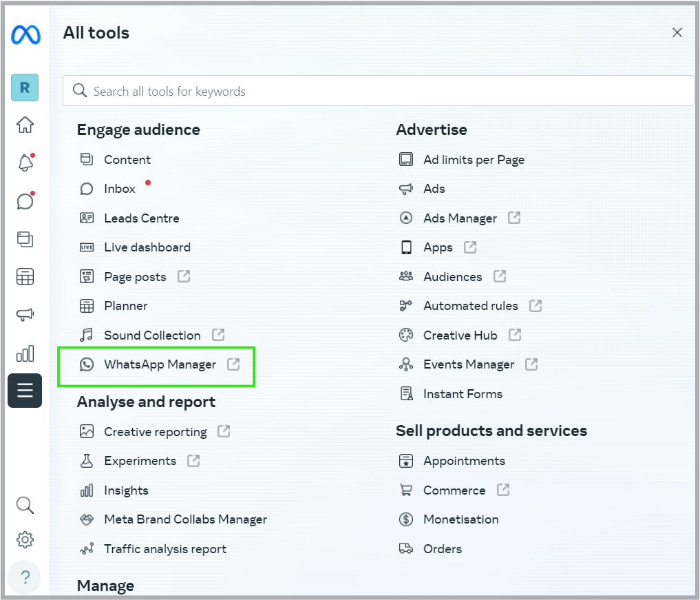Toggle the All tools hamburger menu
The width and height of the screenshot is (700, 600).
25,391
